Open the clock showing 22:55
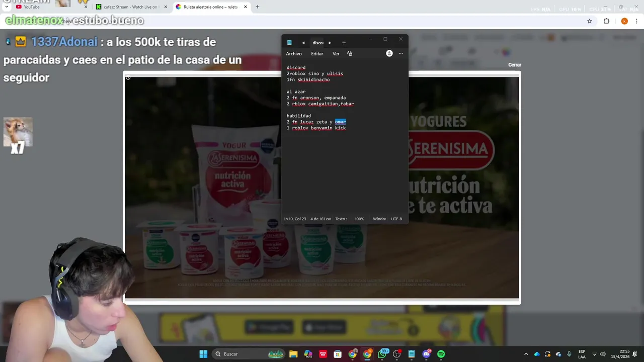Screen dimensions: 644x362 [x=620, y=354]
